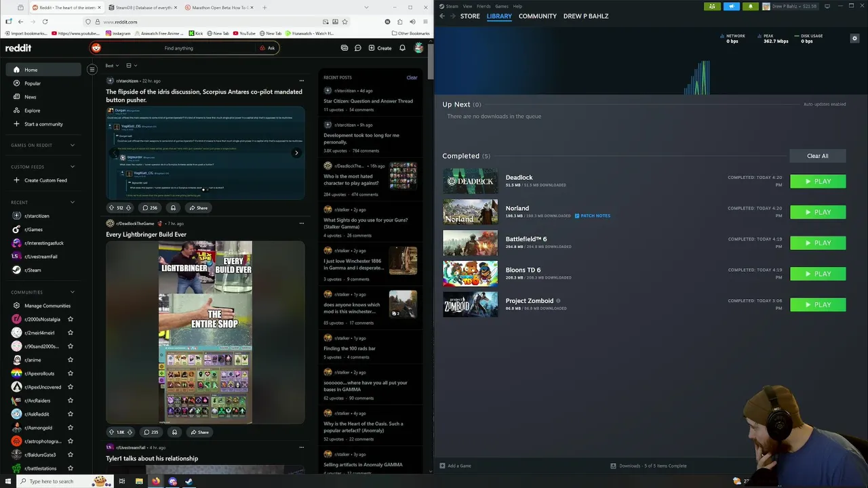Open Steam Friends menu
Image resolution: width=868 pixels, height=488 pixels.
tap(484, 6)
